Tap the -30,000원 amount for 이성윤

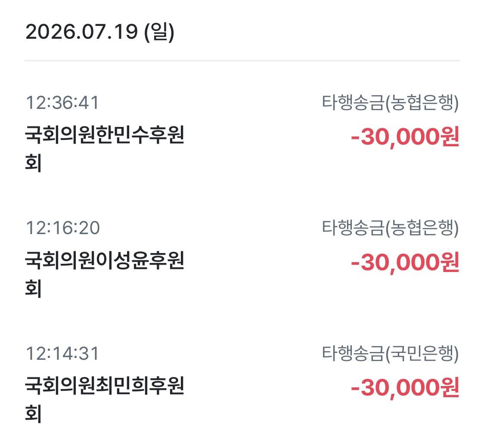(x=405, y=262)
